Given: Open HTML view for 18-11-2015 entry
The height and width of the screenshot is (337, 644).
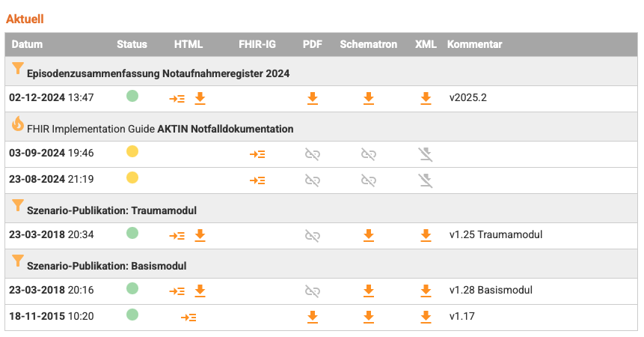Looking at the screenshot, I should click(188, 317).
